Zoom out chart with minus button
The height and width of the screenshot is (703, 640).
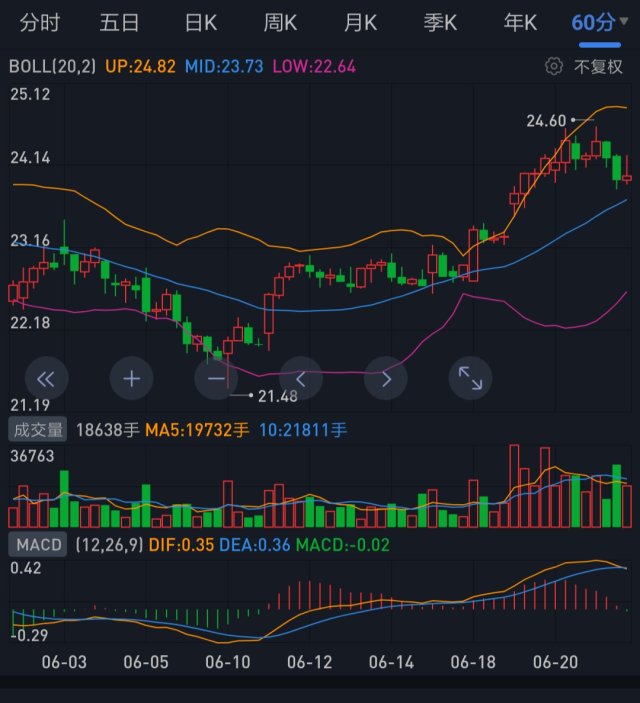(216, 379)
